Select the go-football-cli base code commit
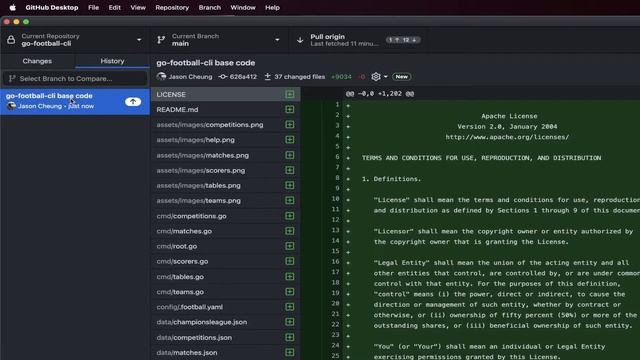 click(x=75, y=101)
